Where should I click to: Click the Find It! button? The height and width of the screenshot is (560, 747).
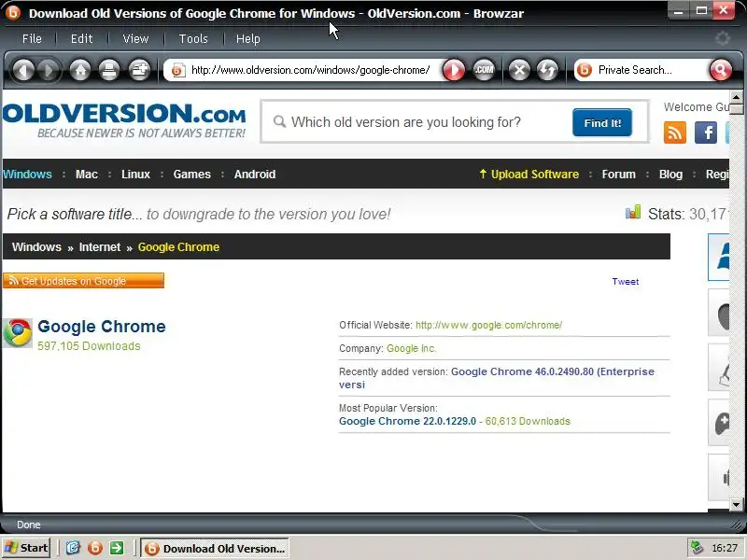tap(602, 122)
